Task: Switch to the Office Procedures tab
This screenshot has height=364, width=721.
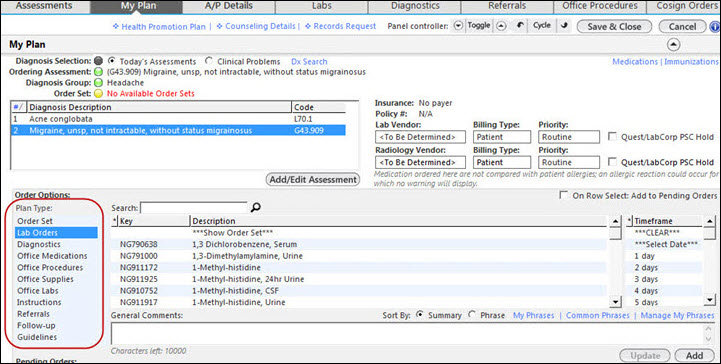Action: pyautogui.click(x=600, y=6)
